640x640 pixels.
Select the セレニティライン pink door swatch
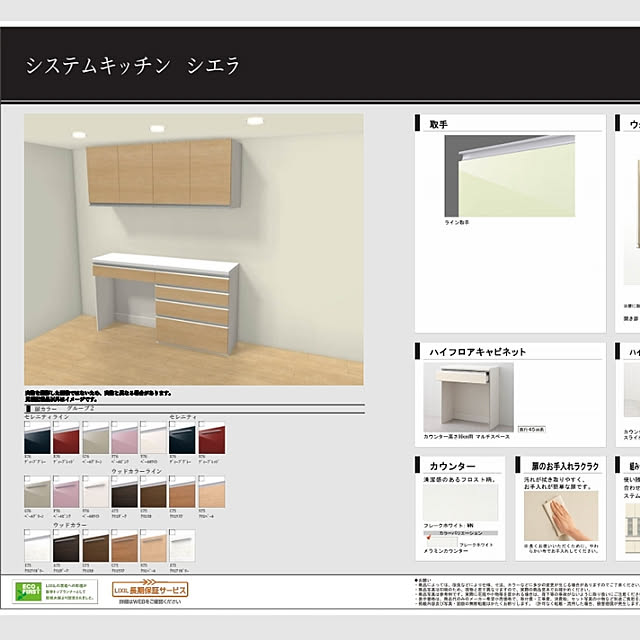124,438
